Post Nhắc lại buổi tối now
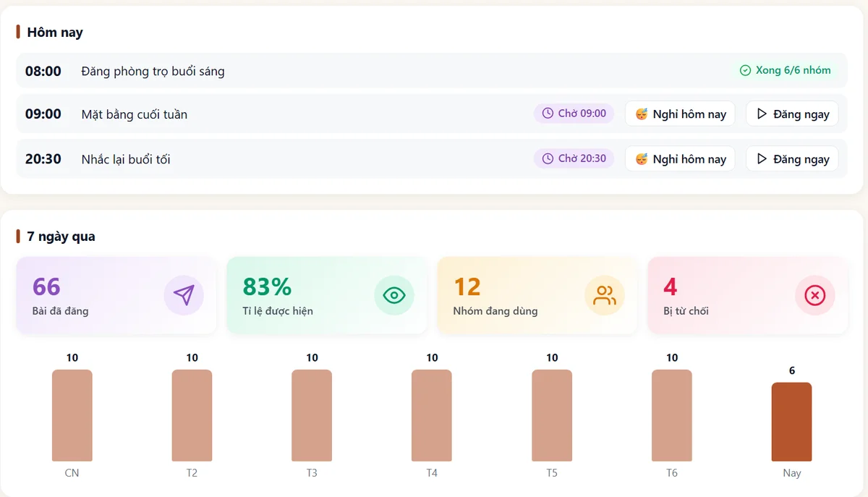The height and width of the screenshot is (497, 868). pos(792,158)
